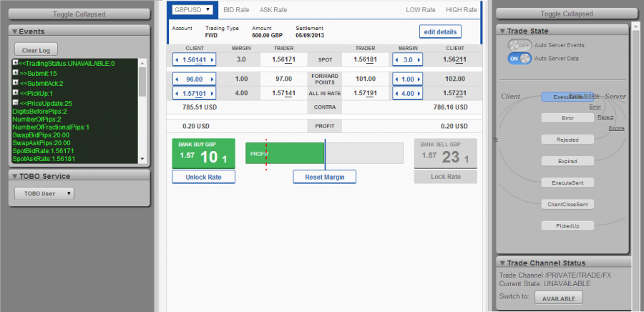The image size is (644, 312).
Task: Clear the events log
Action: pos(36,51)
